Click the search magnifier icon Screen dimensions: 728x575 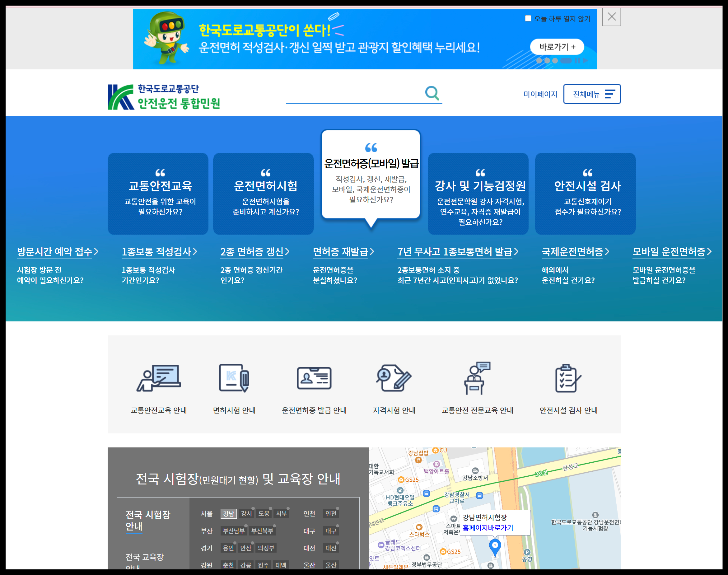tap(432, 93)
